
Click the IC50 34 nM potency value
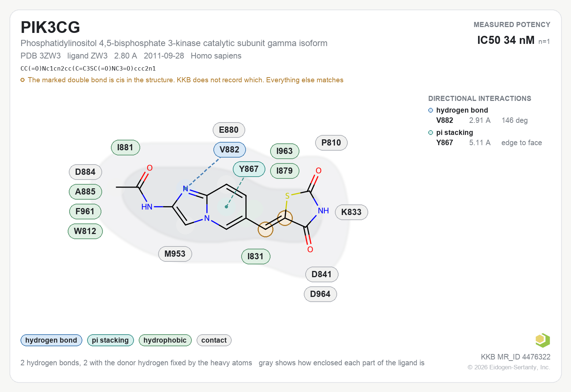click(506, 40)
